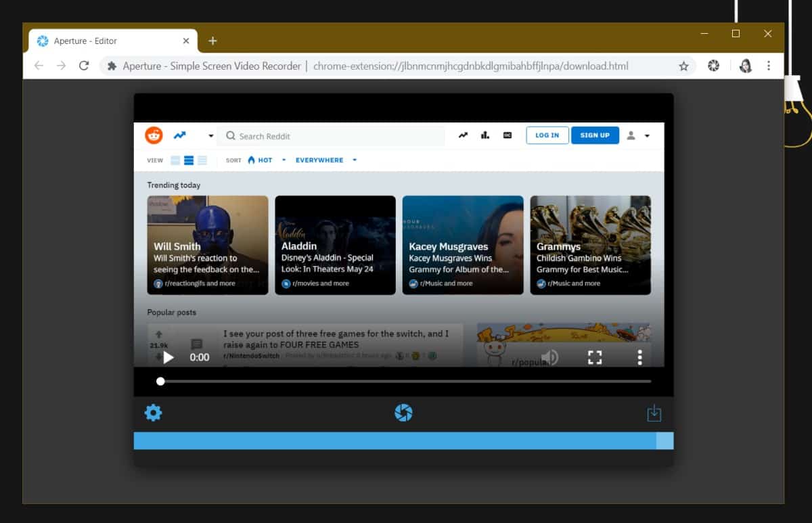This screenshot has height=523, width=812.
Task: Bookmark this page with the star
Action: 683,66
